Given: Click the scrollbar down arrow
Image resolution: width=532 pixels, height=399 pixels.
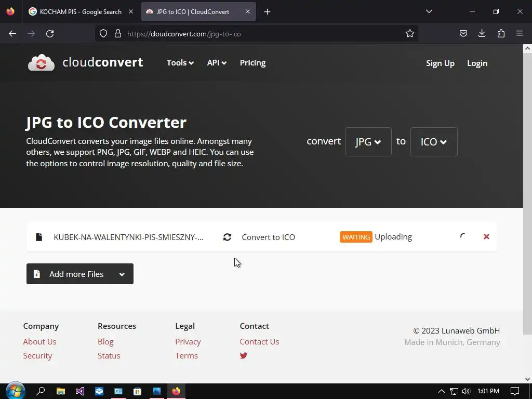Looking at the screenshot, I should [527, 379].
